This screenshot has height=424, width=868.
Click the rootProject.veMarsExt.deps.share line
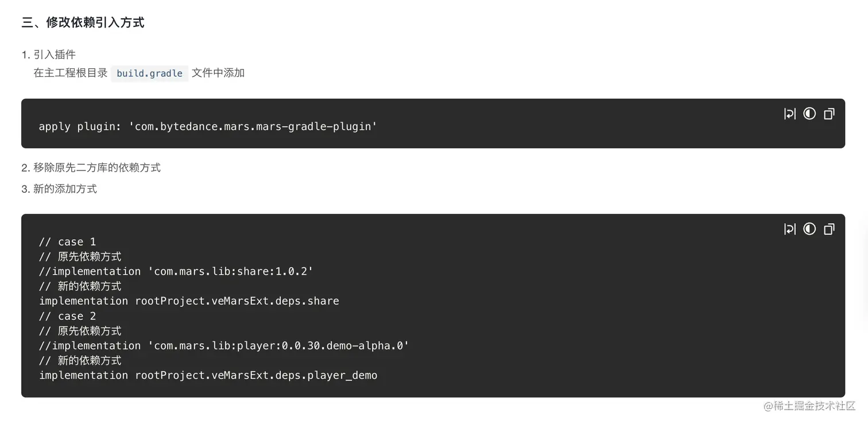tap(189, 301)
